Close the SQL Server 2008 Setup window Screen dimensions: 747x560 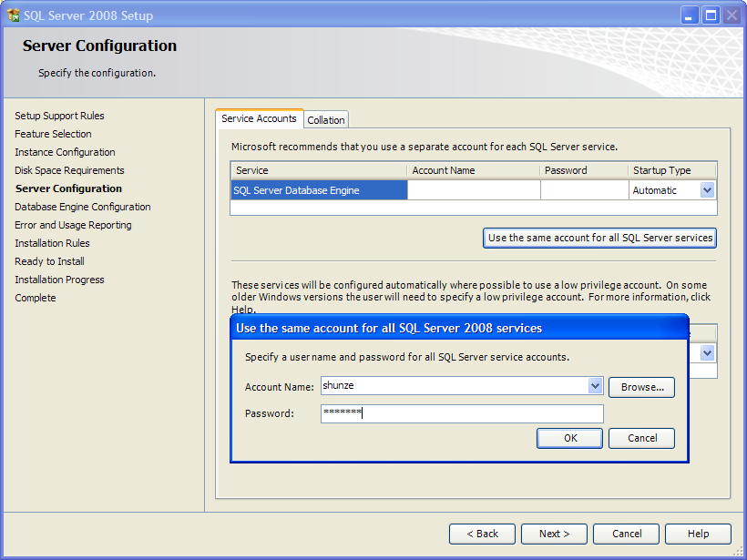(x=732, y=15)
